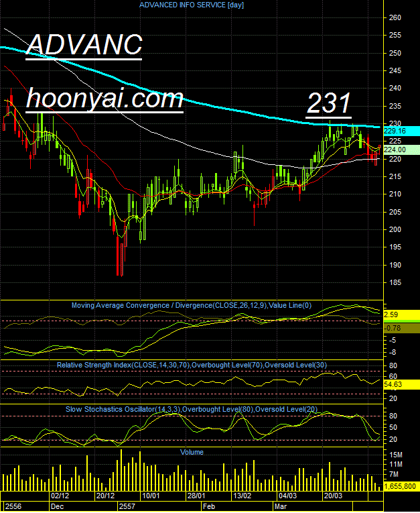Click the 2556 year label on timeline
This screenshot has width=420, height=513.
(13, 506)
